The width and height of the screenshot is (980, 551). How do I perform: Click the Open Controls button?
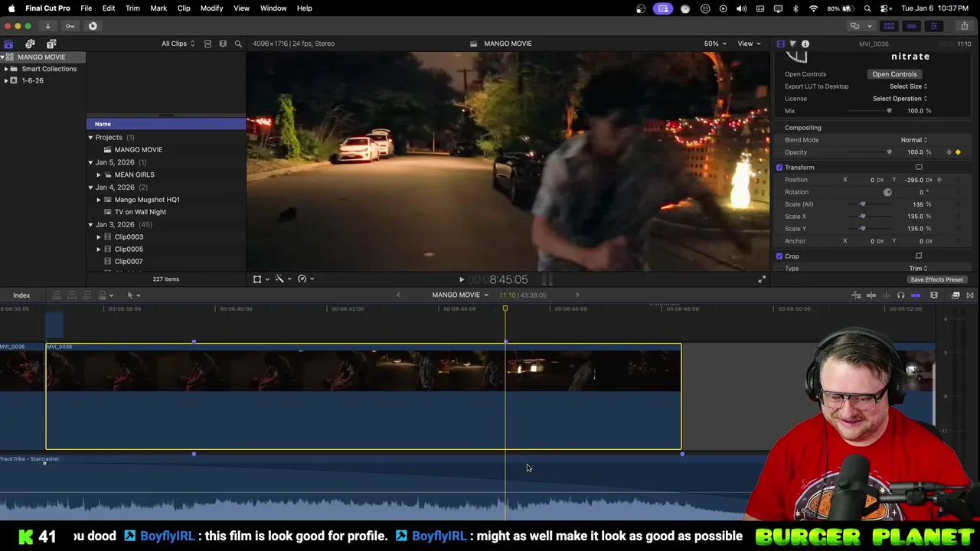(894, 74)
